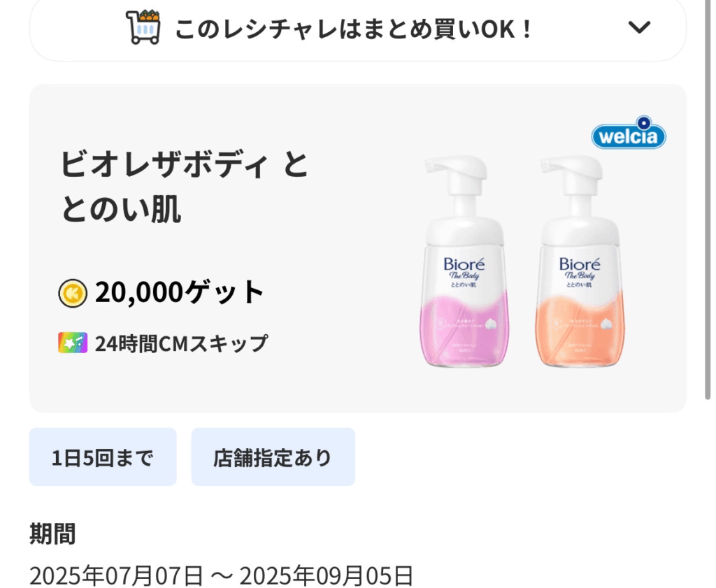The image size is (716, 588).
Task: Tap the 24時間CMスキップ label
Action: pos(181,343)
